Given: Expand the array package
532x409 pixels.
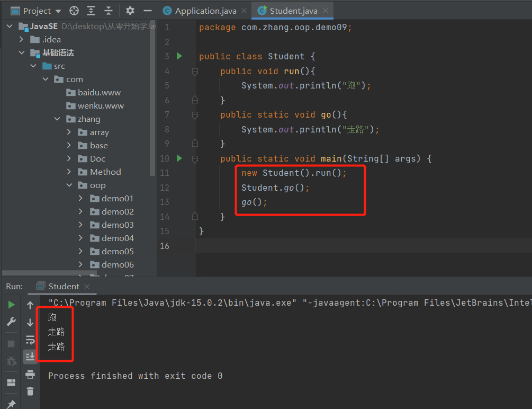Looking at the screenshot, I should pyautogui.click(x=69, y=132).
